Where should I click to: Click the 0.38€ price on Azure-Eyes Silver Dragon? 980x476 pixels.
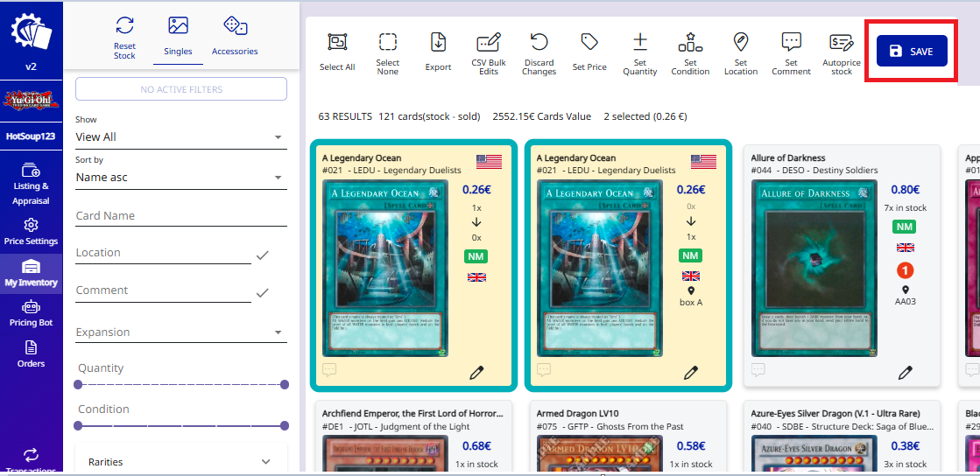click(906, 446)
